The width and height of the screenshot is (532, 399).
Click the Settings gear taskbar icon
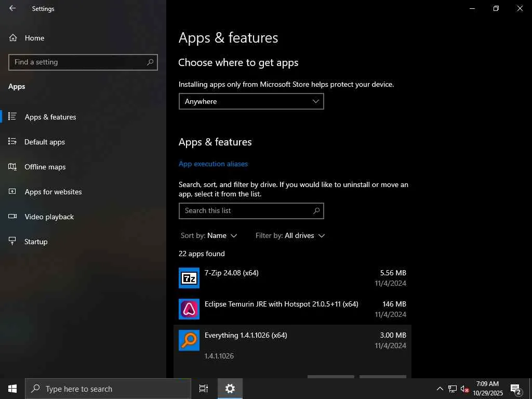tap(230, 389)
